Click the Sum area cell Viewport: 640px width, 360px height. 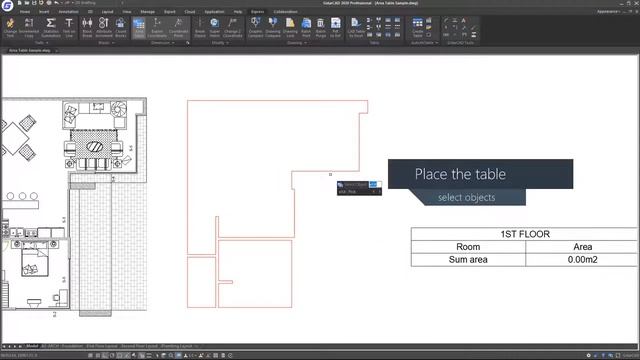[468, 260]
